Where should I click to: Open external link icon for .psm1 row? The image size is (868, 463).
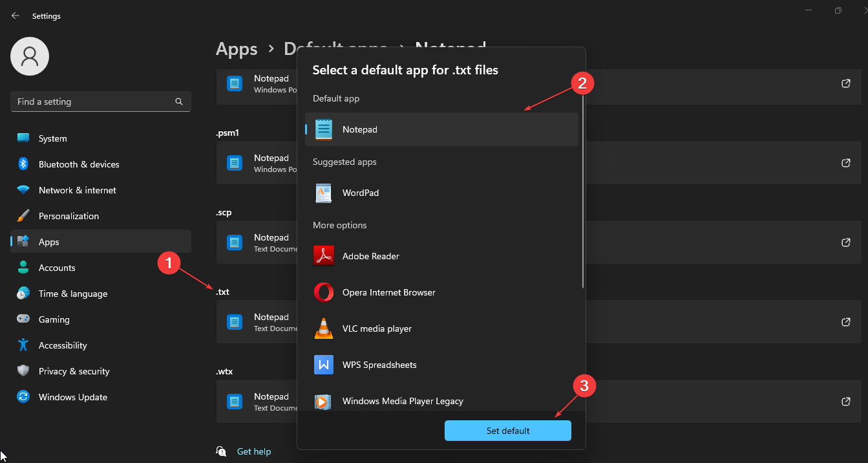click(x=845, y=162)
